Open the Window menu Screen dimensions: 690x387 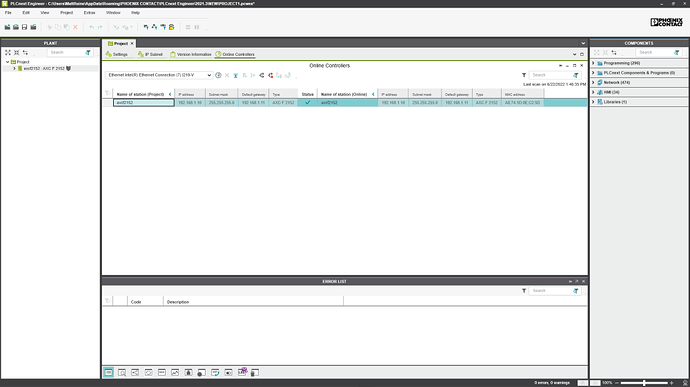(x=113, y=13)
